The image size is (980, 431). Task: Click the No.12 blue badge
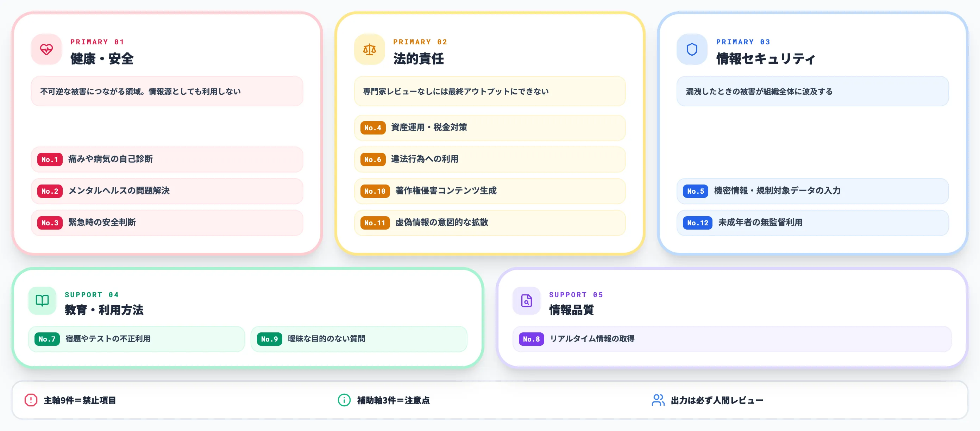click(x=698, y=223)
